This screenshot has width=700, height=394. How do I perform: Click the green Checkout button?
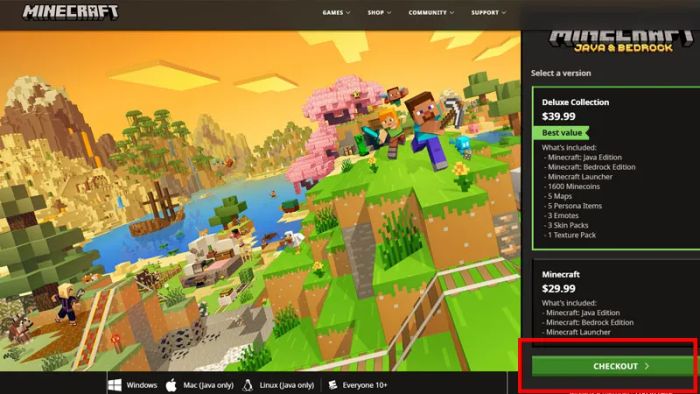[x=615, y=366]
